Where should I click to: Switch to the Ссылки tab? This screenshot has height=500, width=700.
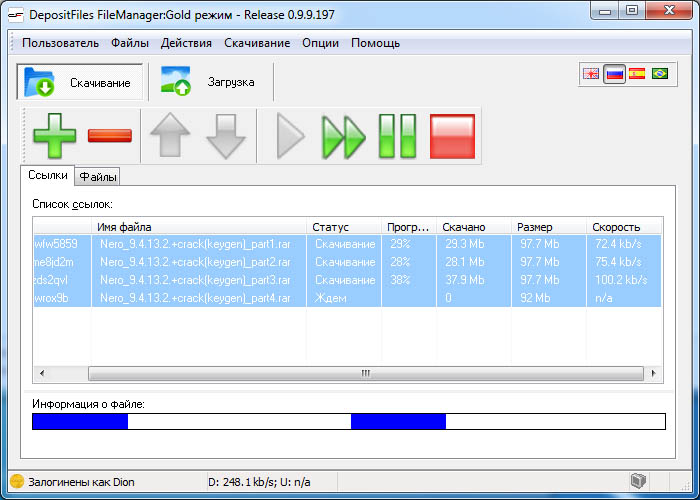tap(48, 175)
